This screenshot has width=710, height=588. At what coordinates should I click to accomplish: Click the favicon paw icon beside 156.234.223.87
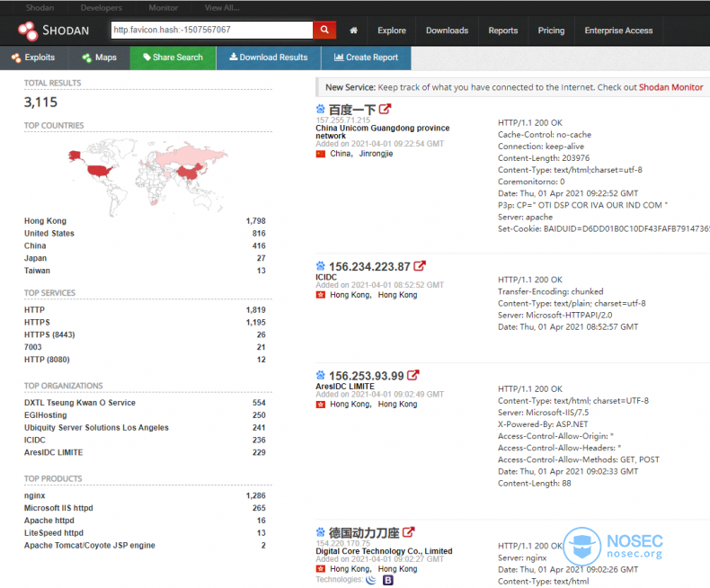(x=321, y=266)
